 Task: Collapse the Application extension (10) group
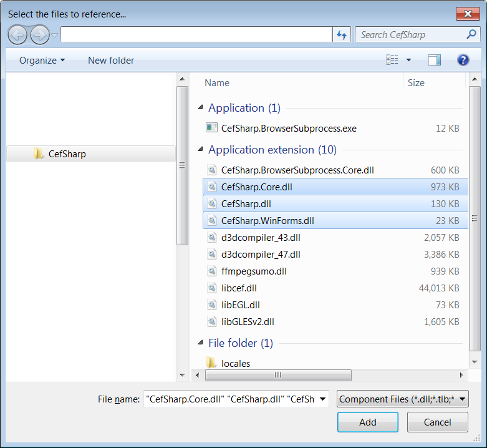tap(201, 149)
